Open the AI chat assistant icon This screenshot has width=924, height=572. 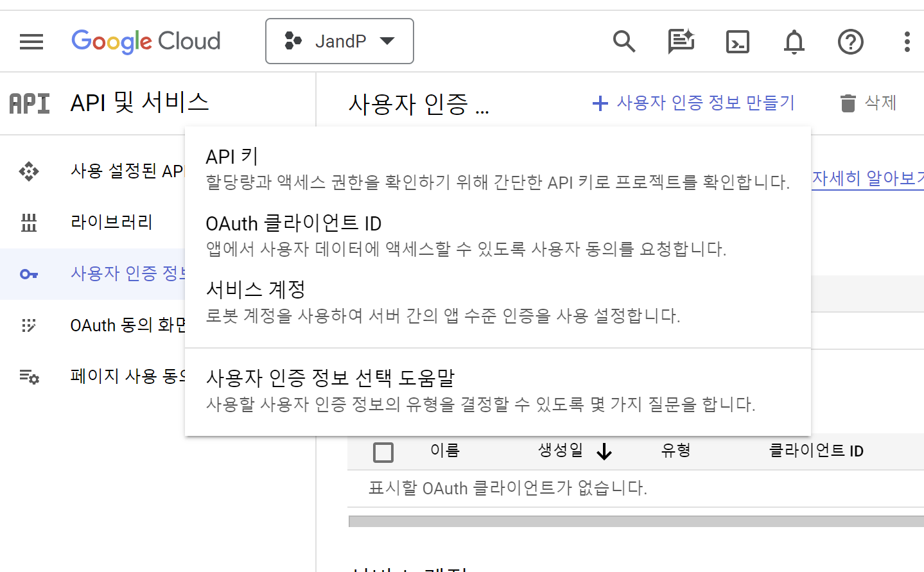681,42
